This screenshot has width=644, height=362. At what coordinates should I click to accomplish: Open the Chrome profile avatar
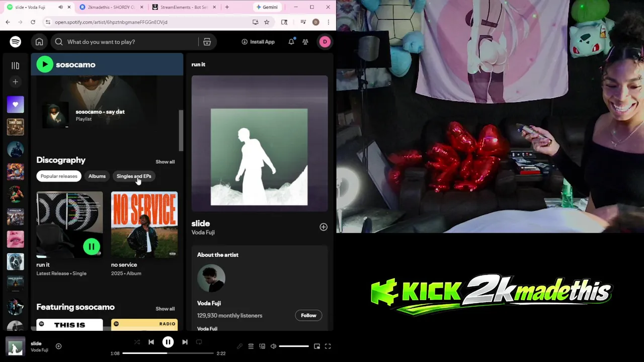[315, 22]
